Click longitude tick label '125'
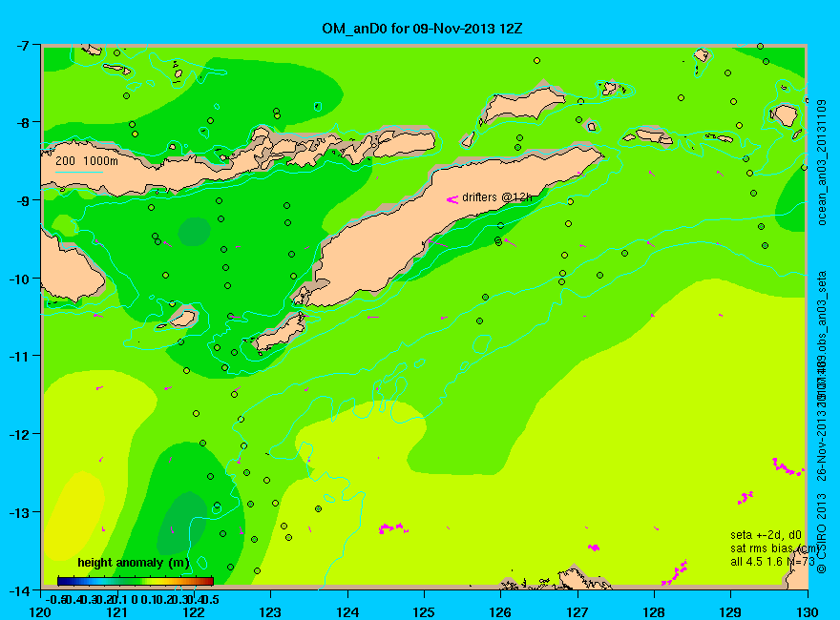The width and height of the screenshot is (840, 620). (x=424, y=612)
